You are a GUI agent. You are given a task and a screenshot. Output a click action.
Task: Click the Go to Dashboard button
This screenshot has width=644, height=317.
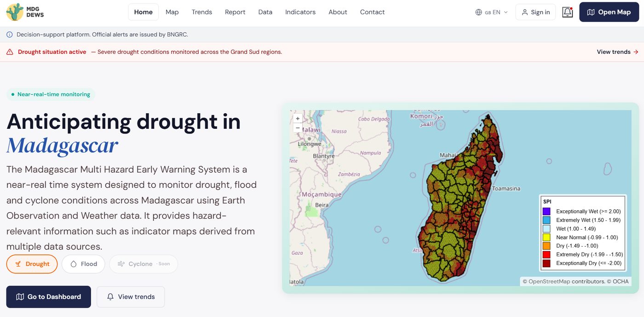click(x=48, y=297)
